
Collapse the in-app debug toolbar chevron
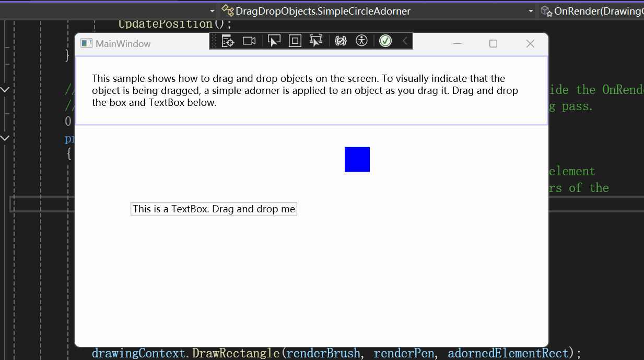pos(405,41)
